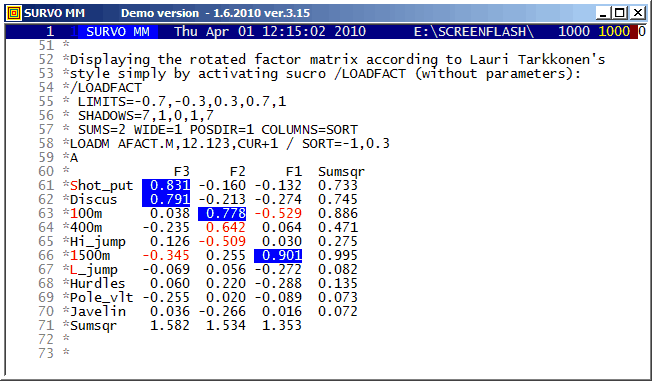Screen dimensions: 652x381
Task: Click the Hi_jump row label
Action: tap(98, 242)
